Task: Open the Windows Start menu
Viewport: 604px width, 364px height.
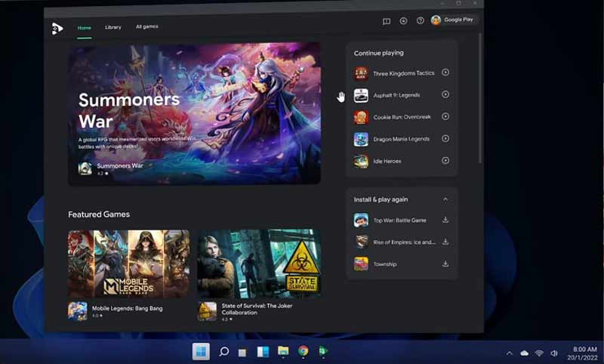Action: (201, 351)
